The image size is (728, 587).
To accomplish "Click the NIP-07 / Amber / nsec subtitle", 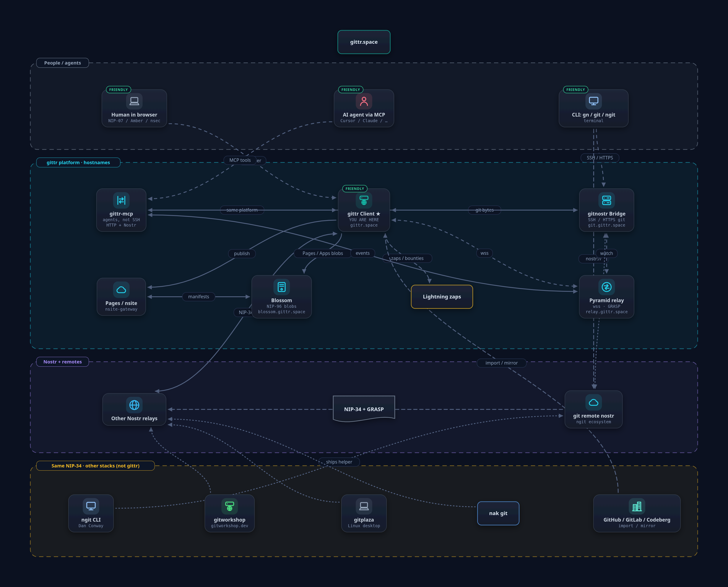I will tap(134, 121).
